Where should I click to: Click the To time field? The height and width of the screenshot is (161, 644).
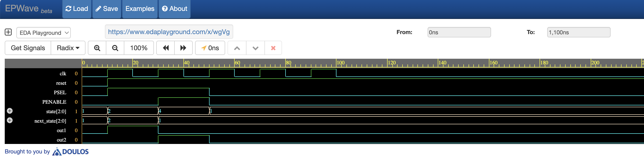pyautogui.click(x=578, y=32)
